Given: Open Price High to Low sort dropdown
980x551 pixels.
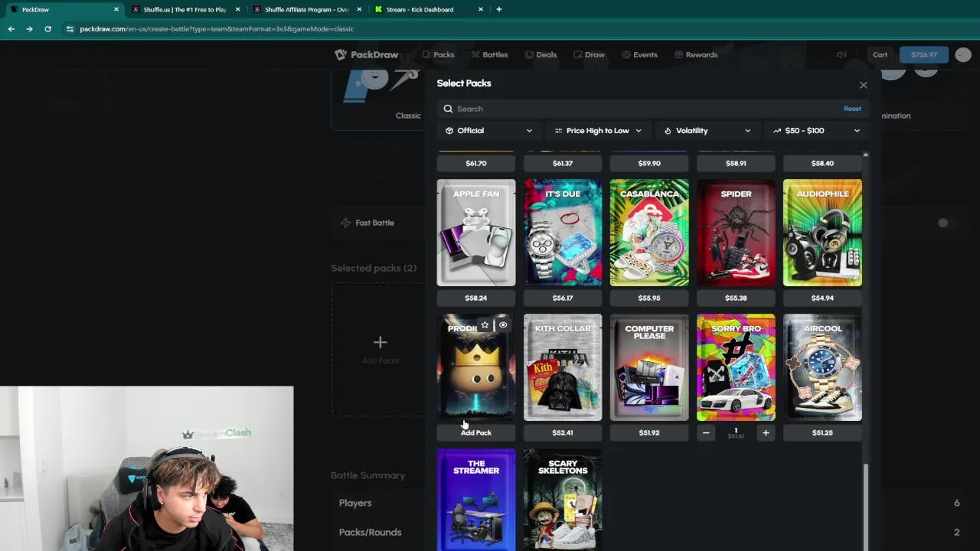Looking at the screenshot, I should (598, 131).
